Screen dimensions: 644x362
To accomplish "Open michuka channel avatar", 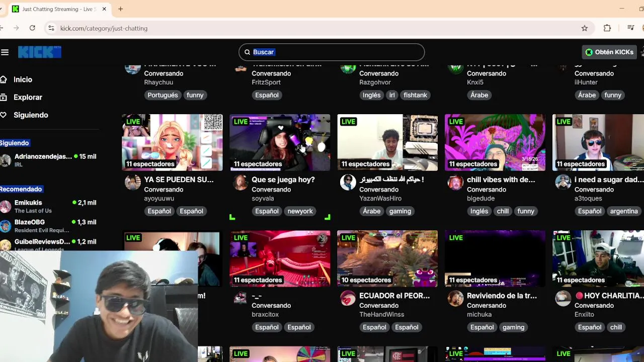I will click(456, 298).
